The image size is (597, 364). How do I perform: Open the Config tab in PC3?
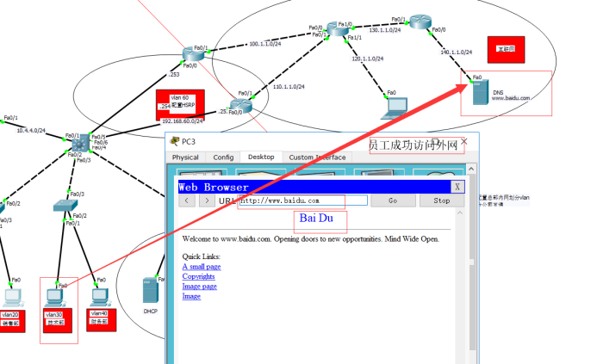click(223, 157)
